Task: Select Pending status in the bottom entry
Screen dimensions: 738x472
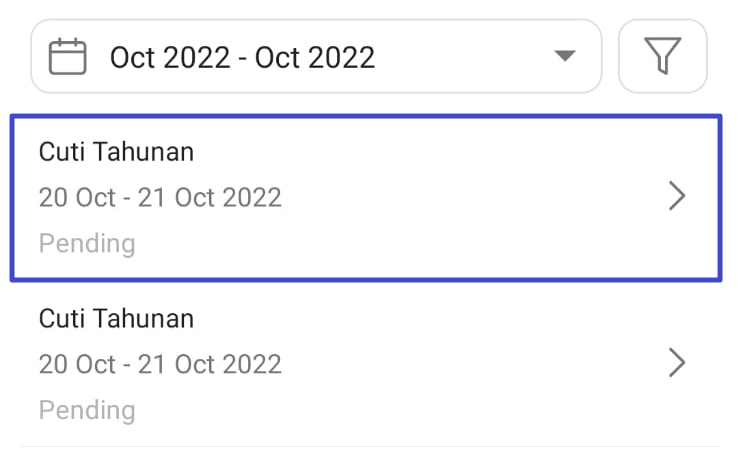Action: (x=87, y=409)
